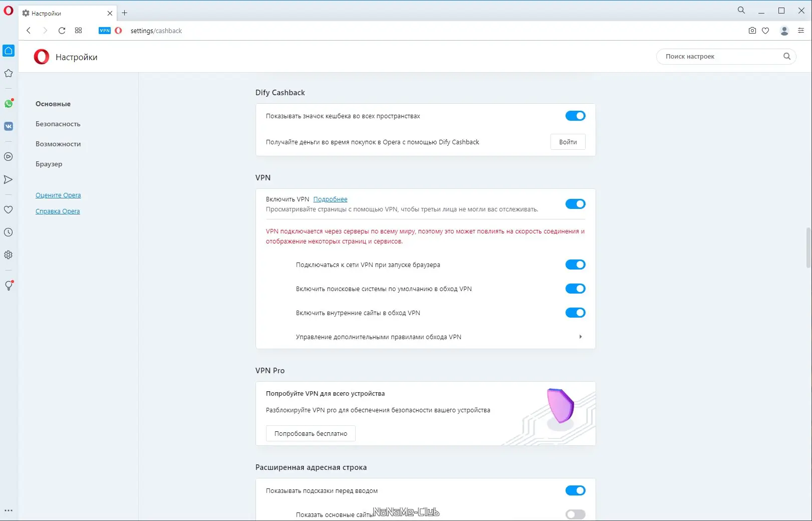The image size is (812, 521).
Task: Select Возможности in settings navigation
Action: 58,144
